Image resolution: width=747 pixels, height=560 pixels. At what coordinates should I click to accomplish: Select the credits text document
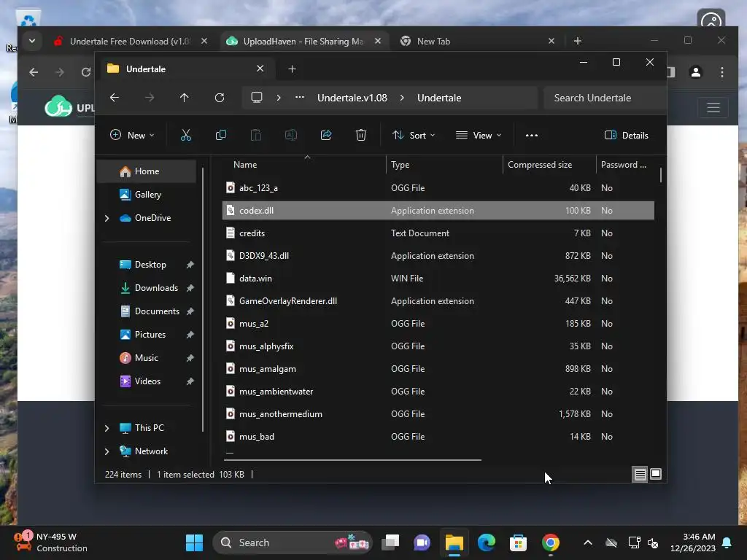click(438, 233)
